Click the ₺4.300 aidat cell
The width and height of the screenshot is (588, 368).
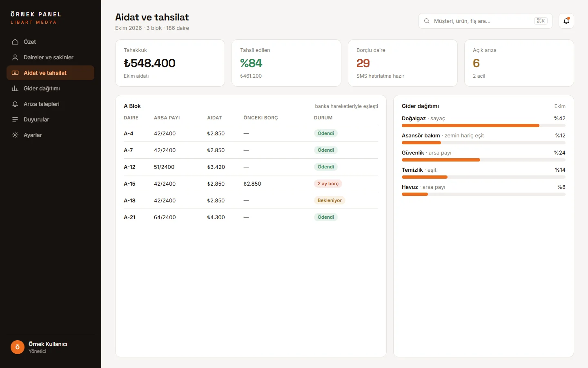pos(216,217)
